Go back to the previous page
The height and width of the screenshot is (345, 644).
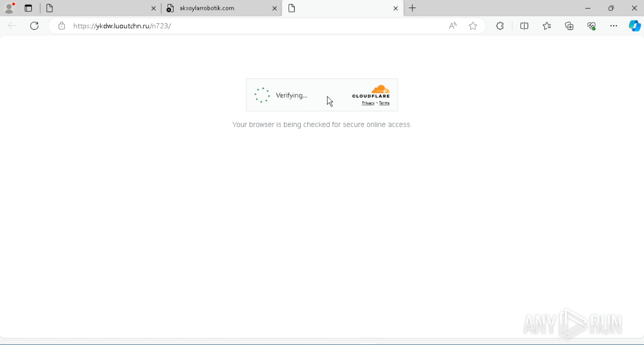point(12,26)
